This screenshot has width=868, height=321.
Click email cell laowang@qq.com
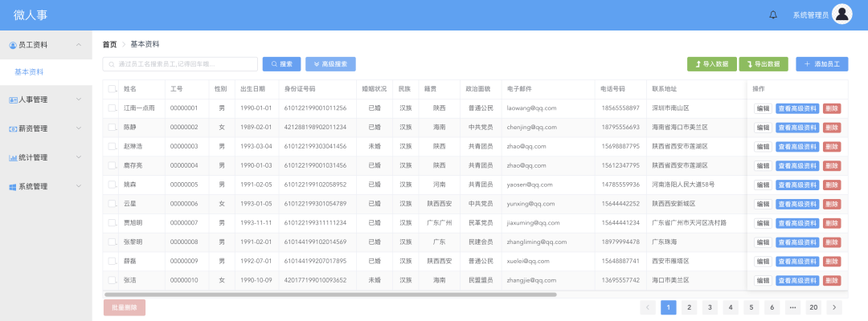(x=531, y=108)
